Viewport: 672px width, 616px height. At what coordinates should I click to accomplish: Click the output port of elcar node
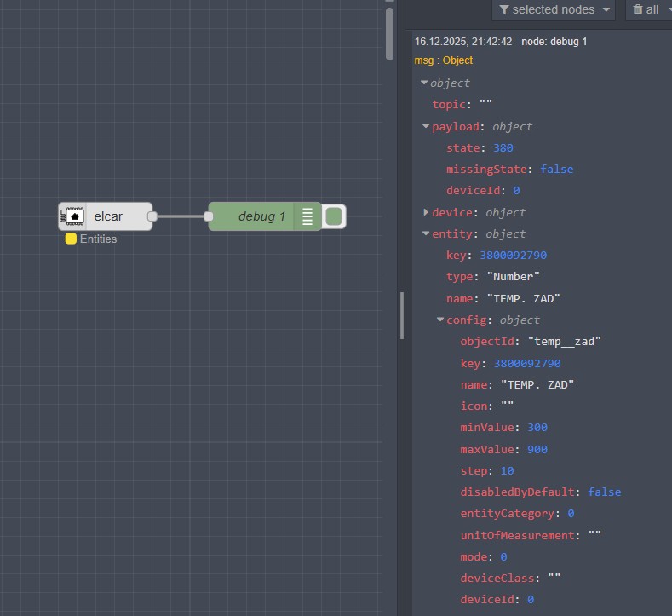click(x=152, y=216)
